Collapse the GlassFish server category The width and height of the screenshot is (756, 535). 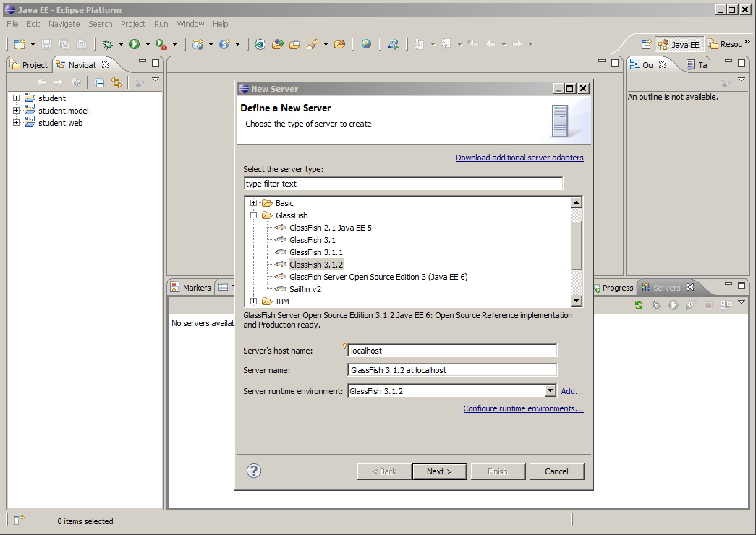pyautogui.click(x=254, y=215)
